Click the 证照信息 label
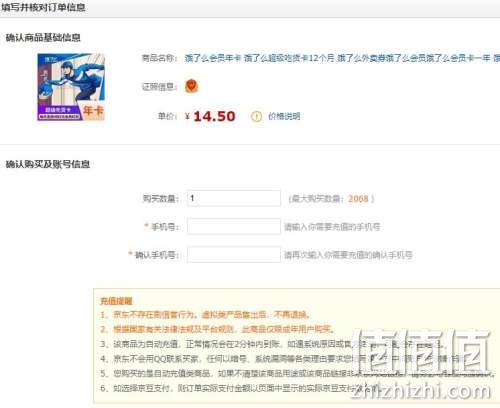The height and width of the screenshot is (408, 500). click(x=159, y=87)
